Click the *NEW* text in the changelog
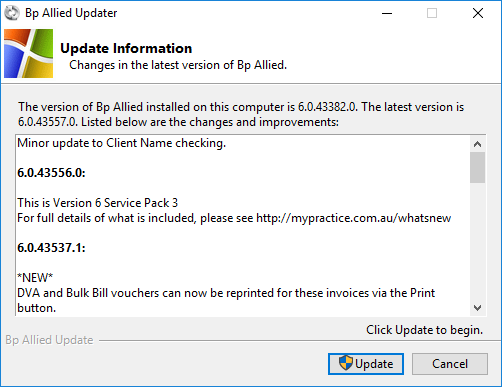Image resolution: width=502 pixels, height=387 pixels. click(x=35, y=277)
